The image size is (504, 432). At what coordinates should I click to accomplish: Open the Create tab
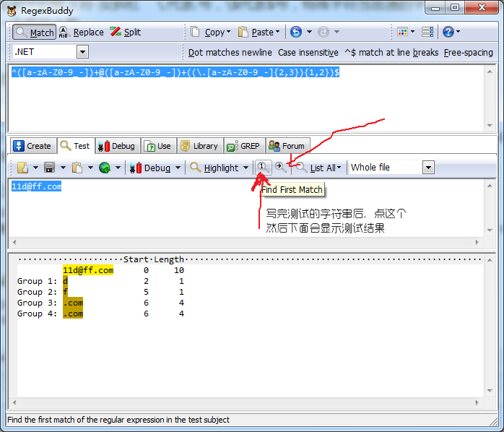(32, 146)
